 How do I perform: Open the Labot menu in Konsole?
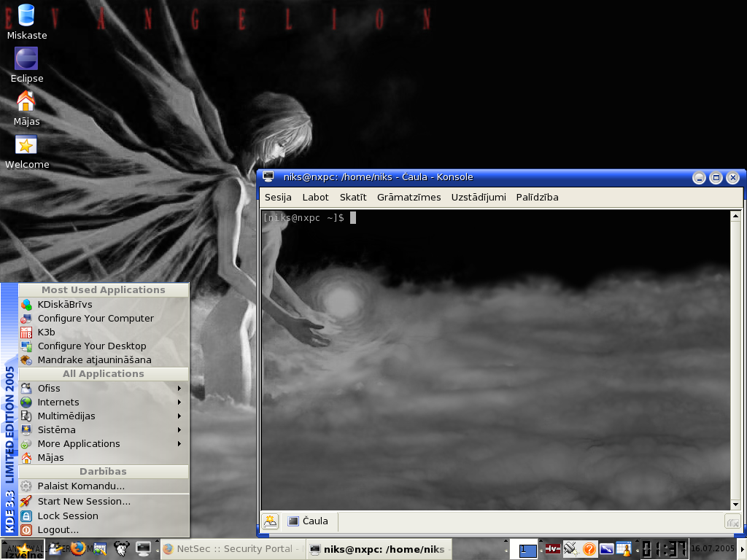315,197
